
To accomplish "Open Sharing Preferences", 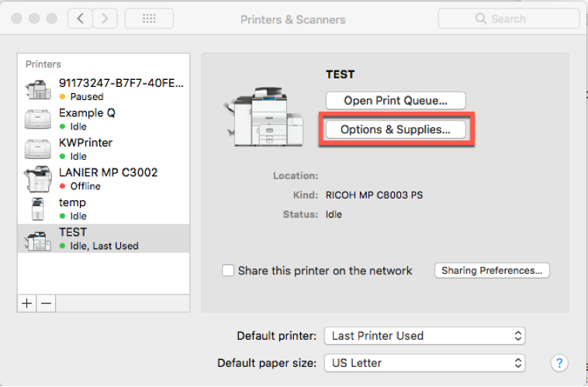I will click(492, 271).
